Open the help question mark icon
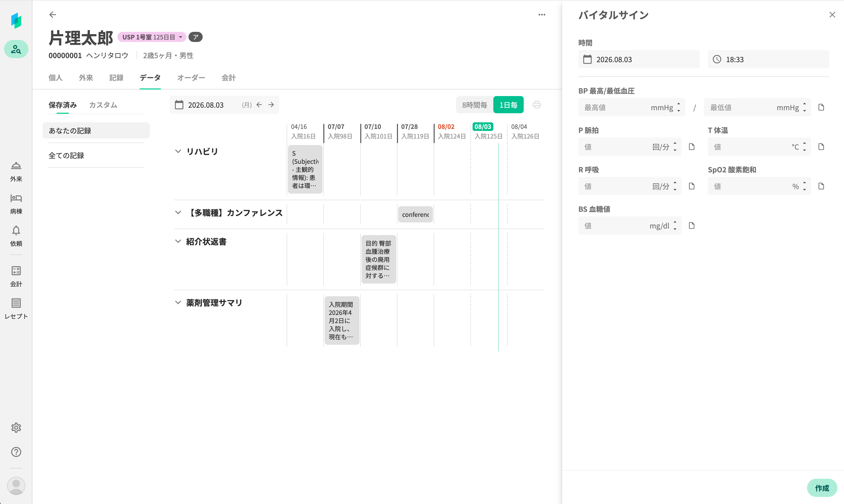844x504 pixels. coord(16,452)
